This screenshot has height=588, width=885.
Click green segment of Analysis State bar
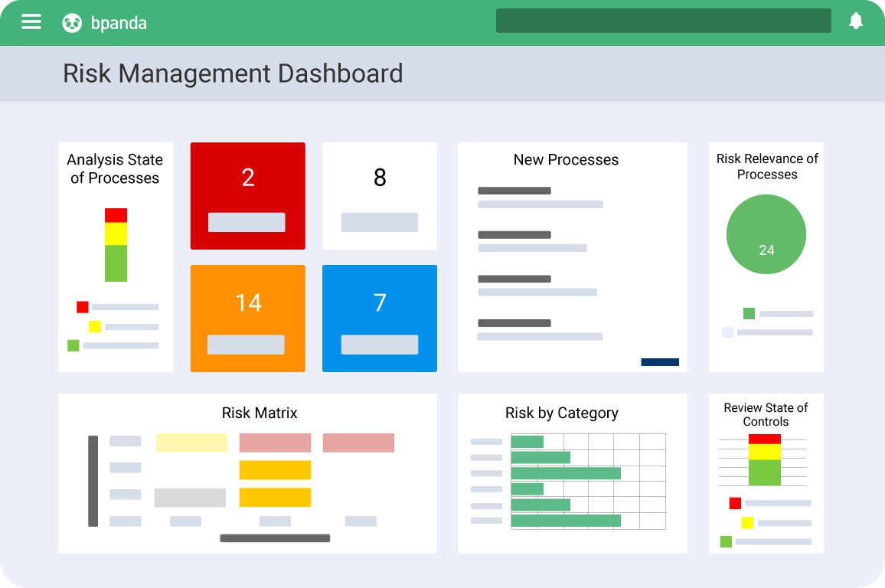click(x=116, y=263)
